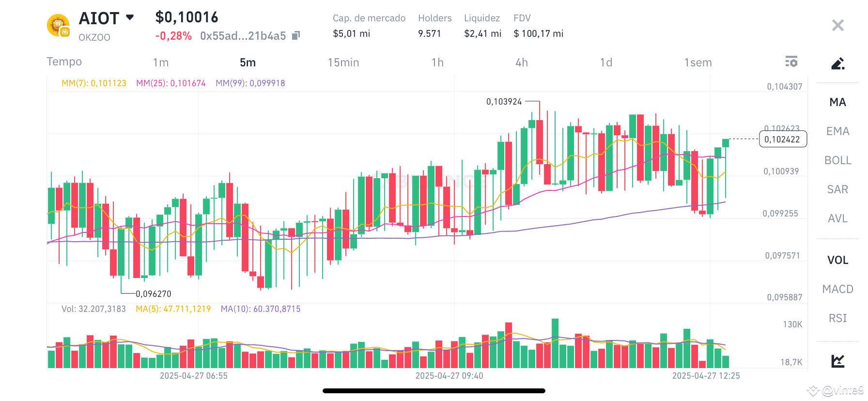Open the chart-type icon at bottom right

[838, 361]
